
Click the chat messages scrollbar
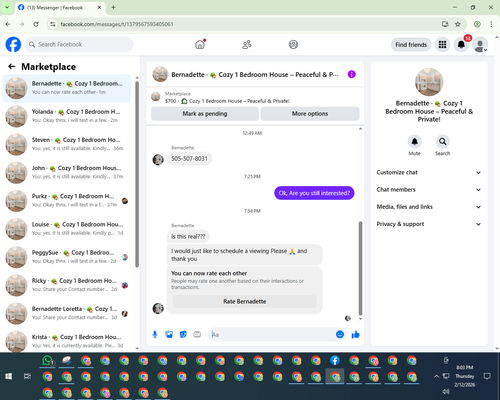(x=360, y=268)
